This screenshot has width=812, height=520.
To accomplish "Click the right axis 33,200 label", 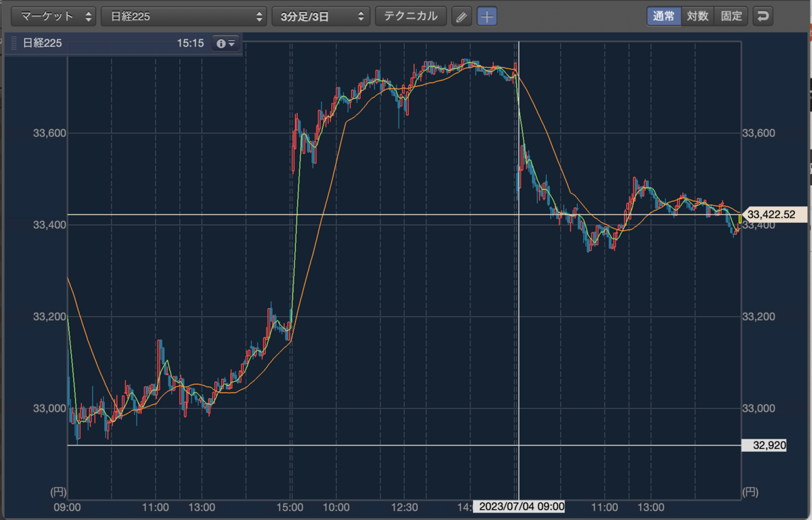I will 760,317.
